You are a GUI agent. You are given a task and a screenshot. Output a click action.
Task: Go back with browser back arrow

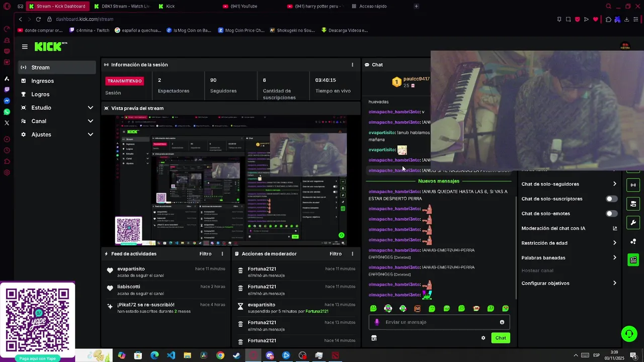pyautogui.click(x=20, y=19)
